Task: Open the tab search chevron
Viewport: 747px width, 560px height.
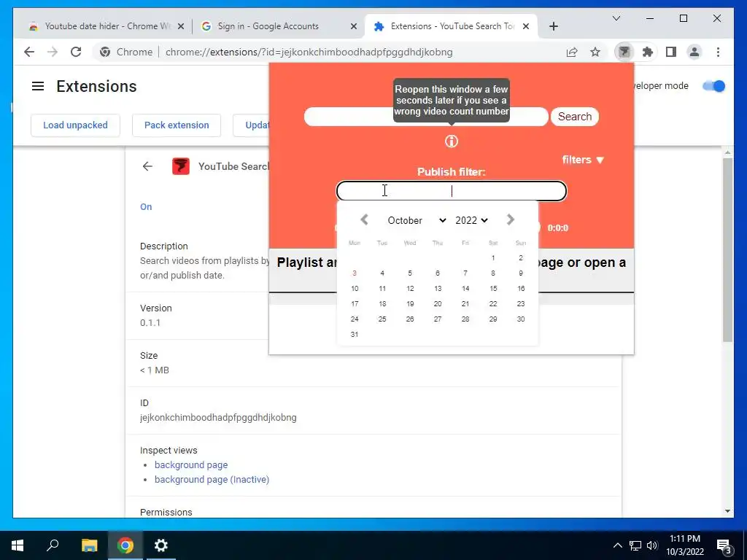Action: pos(616,18)
